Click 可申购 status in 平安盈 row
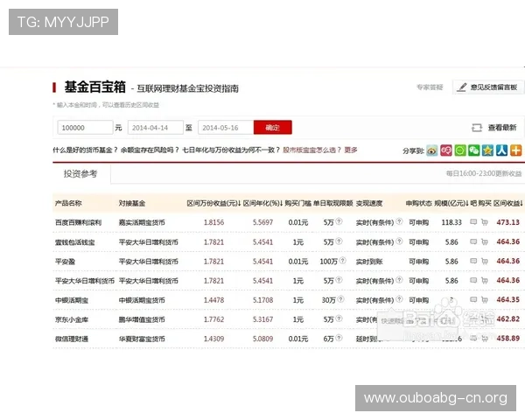Screen dimensions: 525x420 coord(418,262)
